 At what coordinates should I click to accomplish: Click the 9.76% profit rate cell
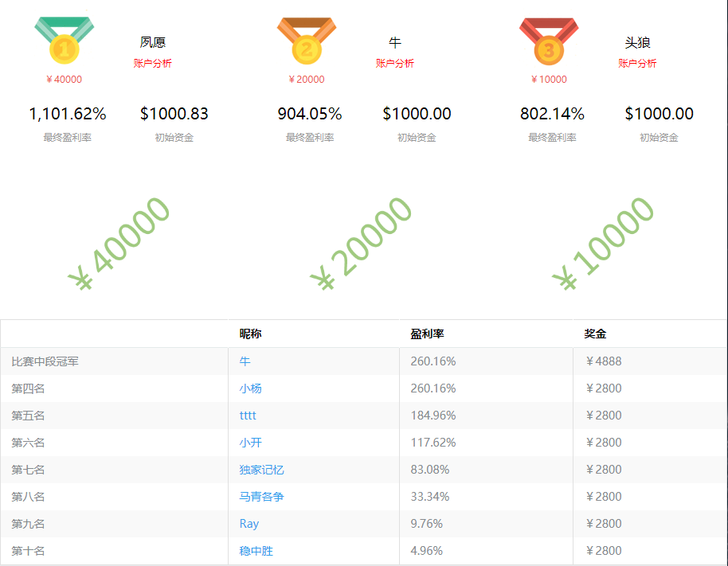coord(427,524)
